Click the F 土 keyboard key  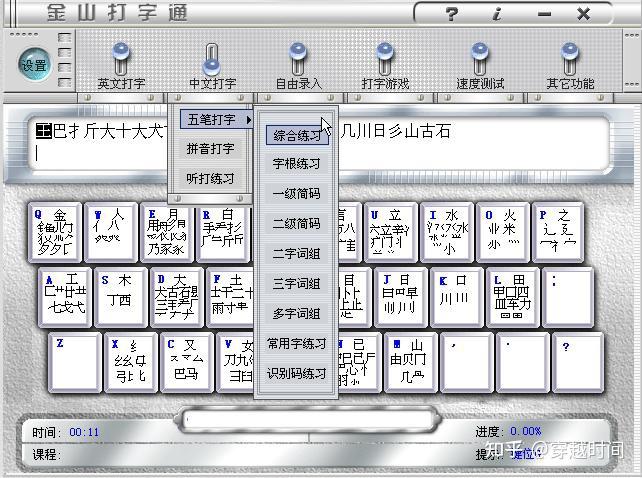(x=230, y=297)
